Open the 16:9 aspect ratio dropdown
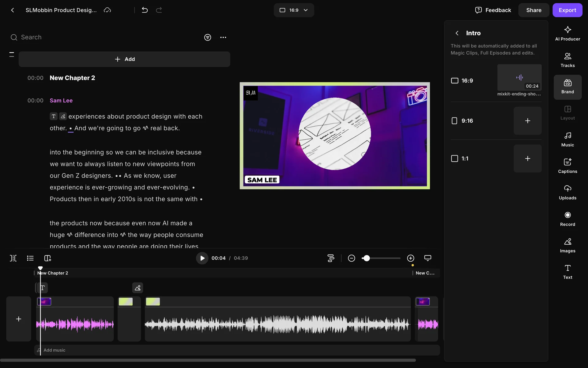The width and height of the screenshot is (588, 368). pyautogui.click(x=293, y=10)
